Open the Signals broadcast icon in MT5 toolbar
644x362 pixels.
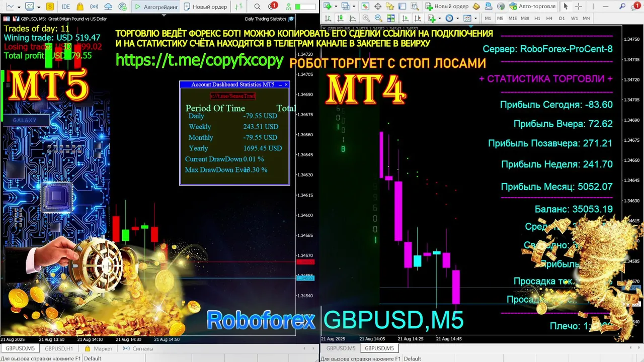94,7
